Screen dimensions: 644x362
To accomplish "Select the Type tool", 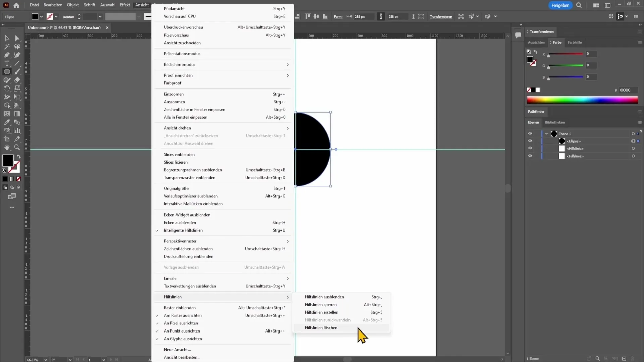I will (x=7, y=63).
